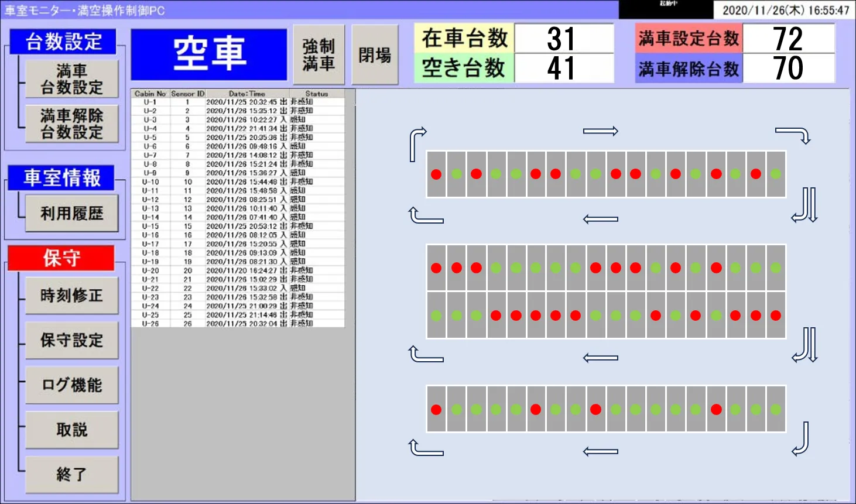Open the 満車解除台数設定 button
The height and width of the screenshot is (504, 856).
72,124
